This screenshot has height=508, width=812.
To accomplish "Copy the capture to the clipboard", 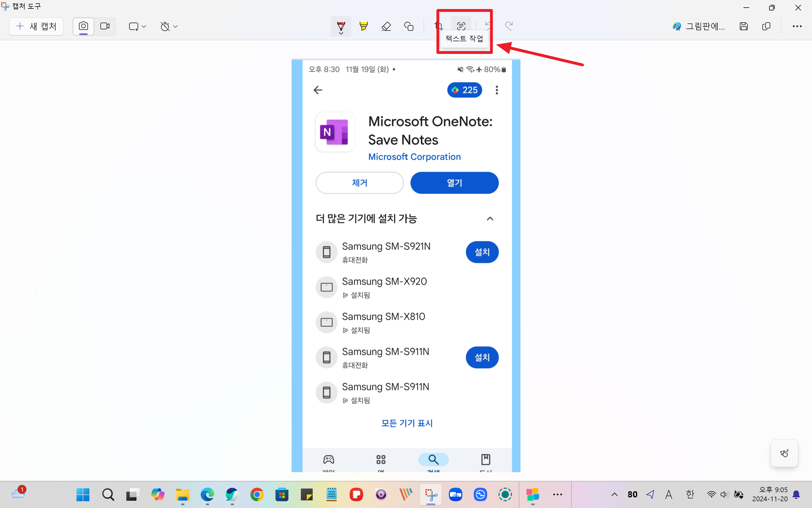I will coord(766,26).
